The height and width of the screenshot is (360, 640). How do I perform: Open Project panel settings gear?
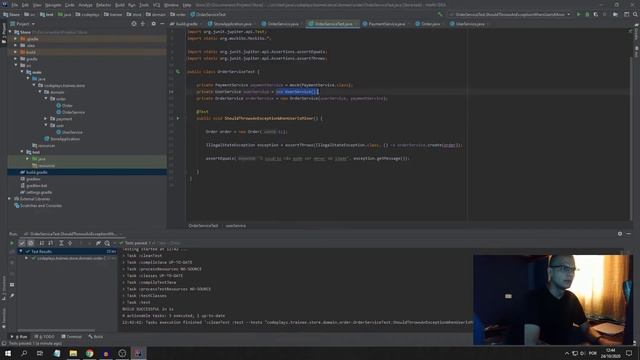pyautogui.click(x=153, y=24)
